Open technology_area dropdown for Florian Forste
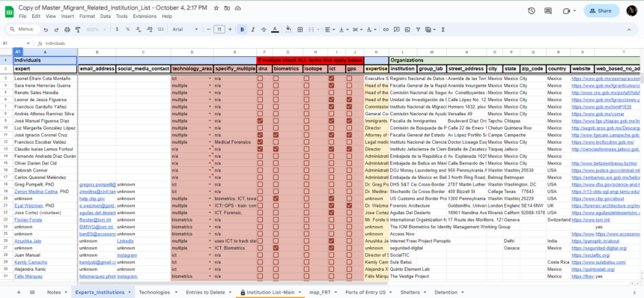This screenshot has height=298, width=644. point(210,219)
